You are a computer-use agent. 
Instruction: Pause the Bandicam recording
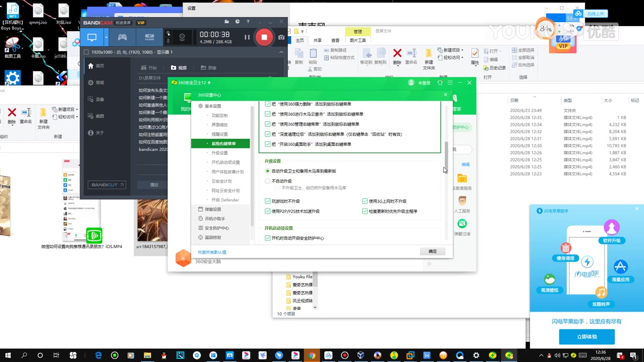pyautogui.click(x=247, y=37)
